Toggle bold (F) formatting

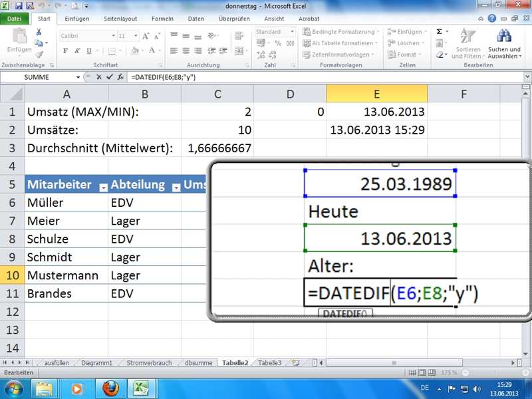[x=65, y=51]
